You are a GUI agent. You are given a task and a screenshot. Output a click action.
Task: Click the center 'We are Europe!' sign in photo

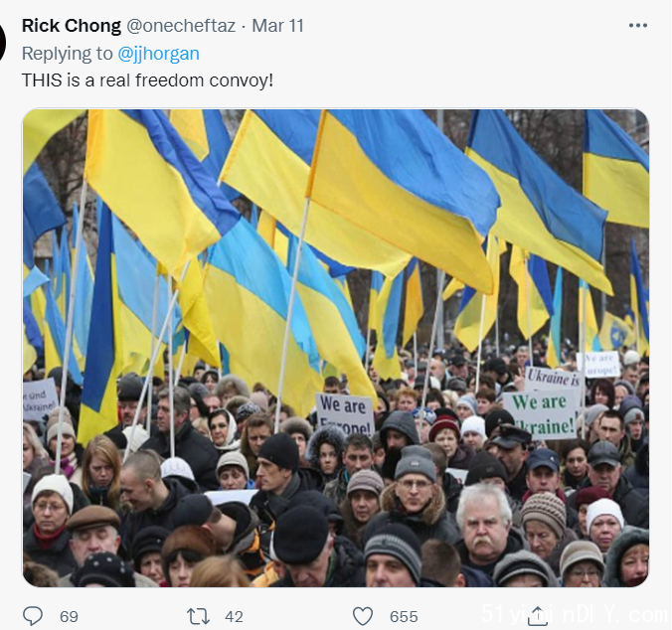(345, 413)
